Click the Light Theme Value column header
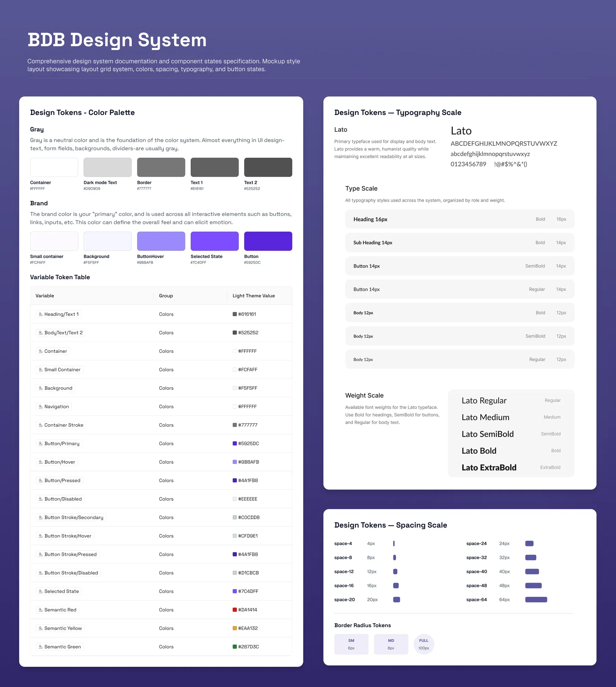Screen dimensions: 616x687 pyautogui.click(x=254, y=296)
